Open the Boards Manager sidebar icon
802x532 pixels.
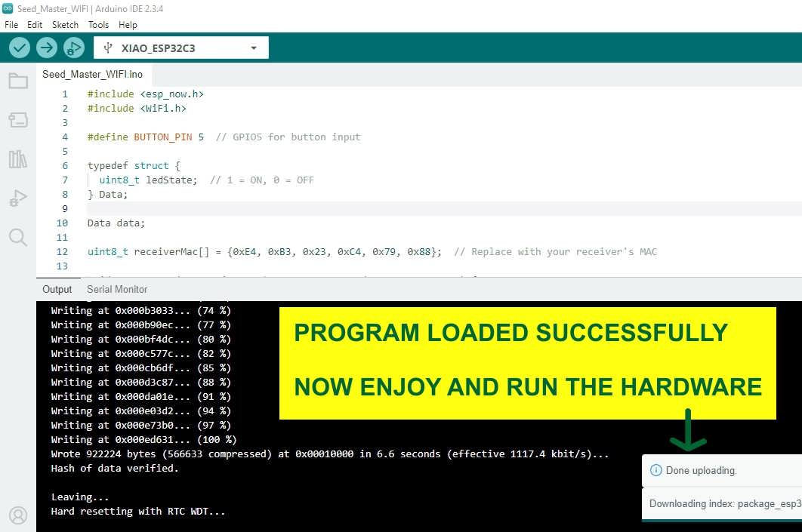[18, 120]
